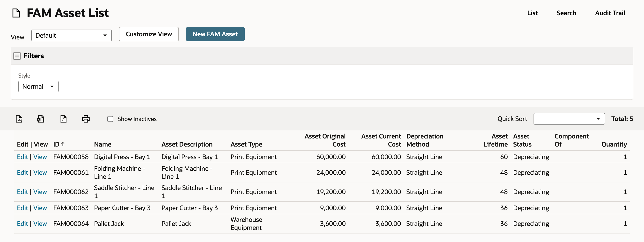
Task: Export the list as PDF
Action: pyautogui.click(x=64, y=119)
